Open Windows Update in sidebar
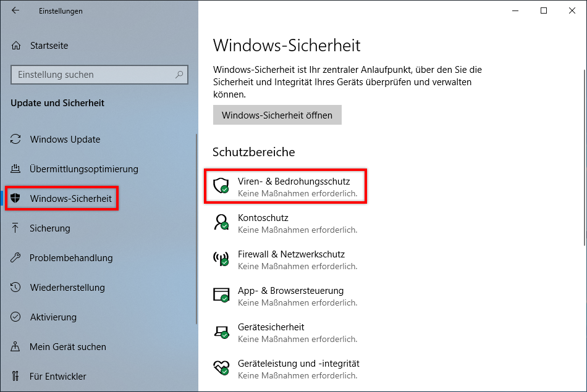 (64, 140)
